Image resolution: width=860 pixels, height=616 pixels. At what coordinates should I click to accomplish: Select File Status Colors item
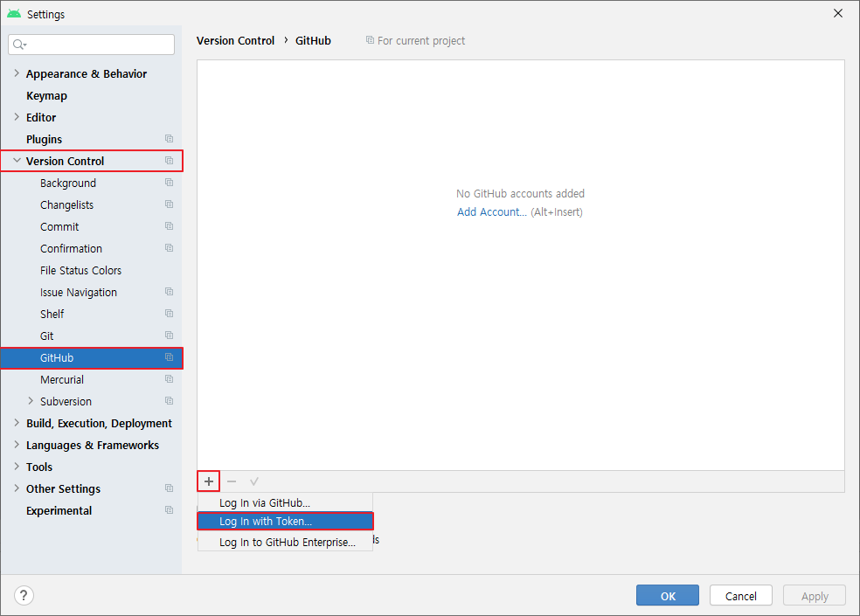coord(80,270)
